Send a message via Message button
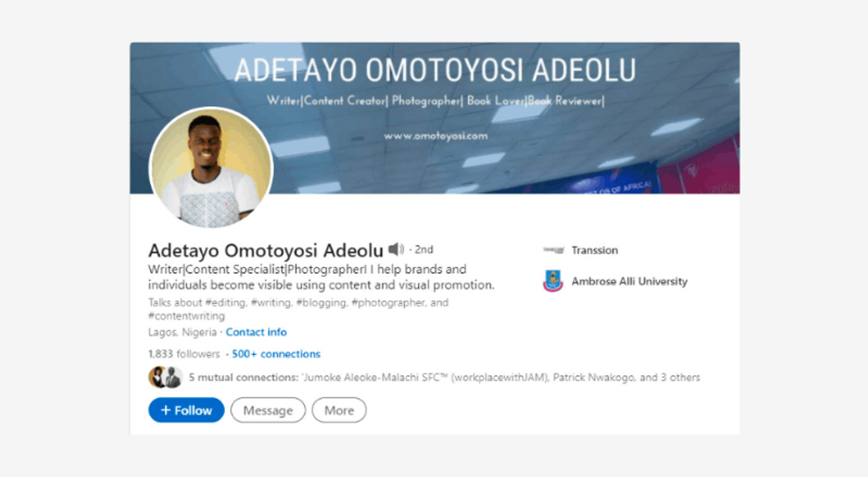Screen dimensions: 868x477 (x=268, y=410)
